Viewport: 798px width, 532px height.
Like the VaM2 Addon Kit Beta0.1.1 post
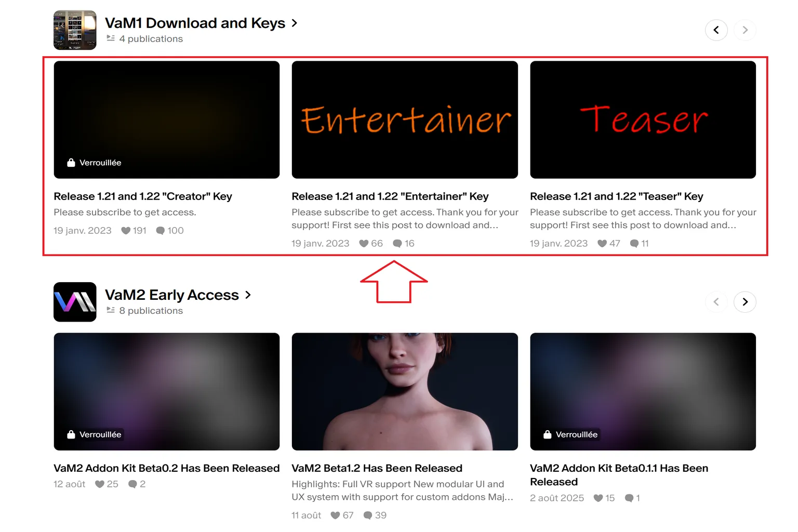[x=598, y=498]
